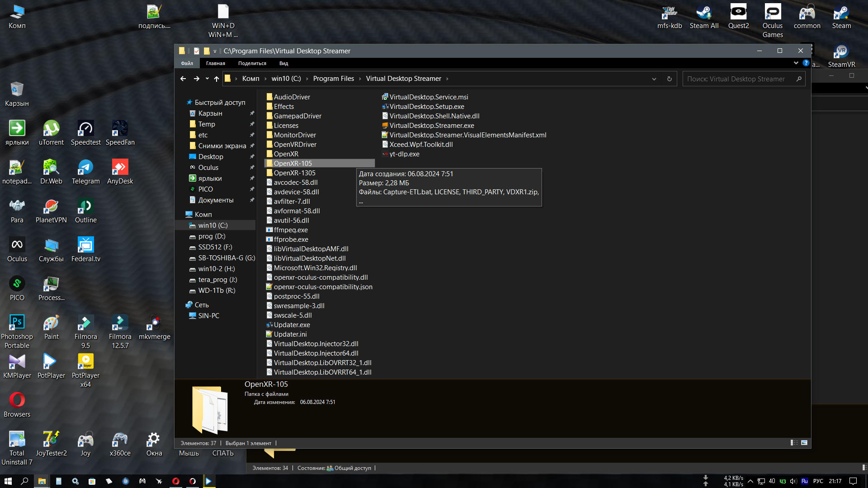Click the refresh button in address bar
868x488 pixels.
tap(670, 79)
